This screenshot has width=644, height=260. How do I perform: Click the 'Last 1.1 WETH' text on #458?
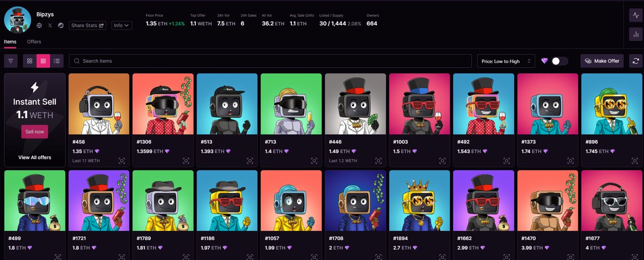[x=86, y=161]
